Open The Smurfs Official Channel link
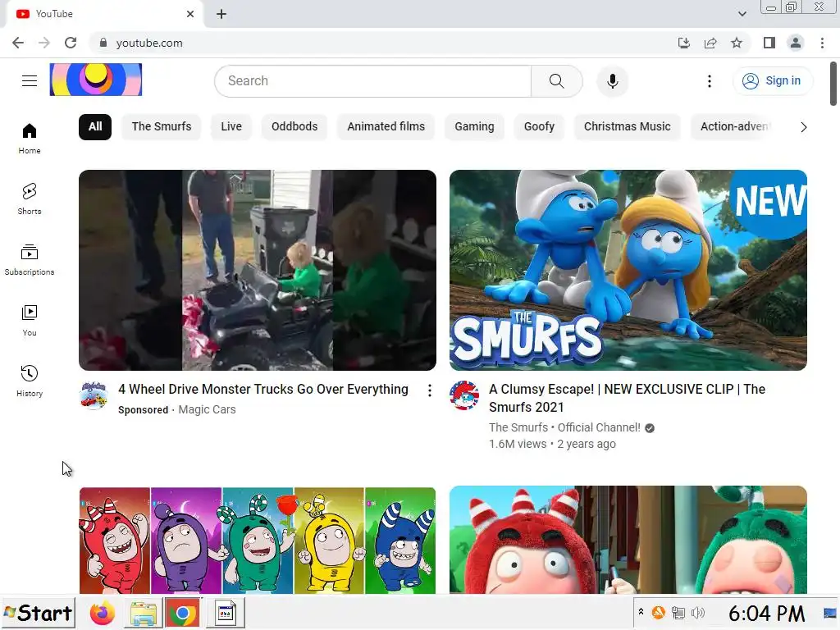This screenshot has width=840, height=630. [564, 428]
